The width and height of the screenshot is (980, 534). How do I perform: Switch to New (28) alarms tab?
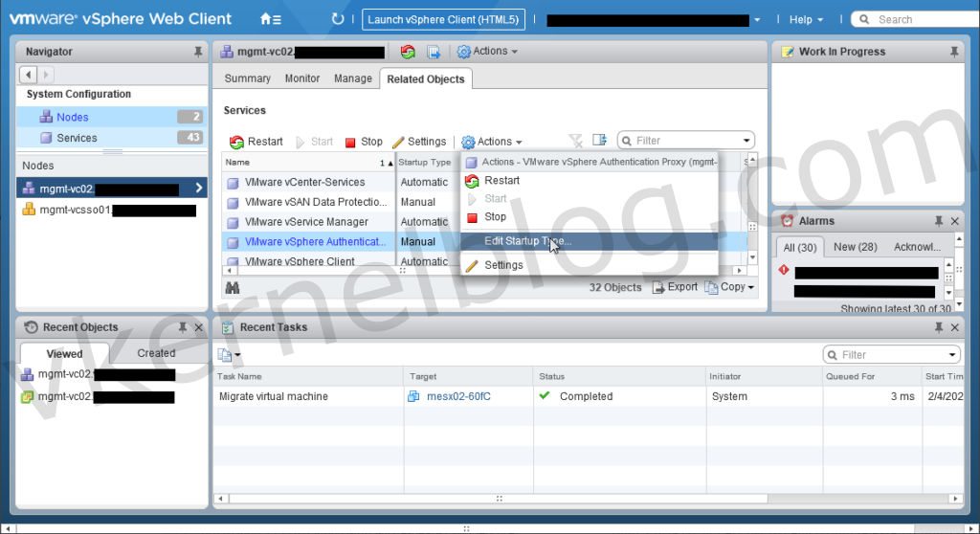(x=855, y=247)
